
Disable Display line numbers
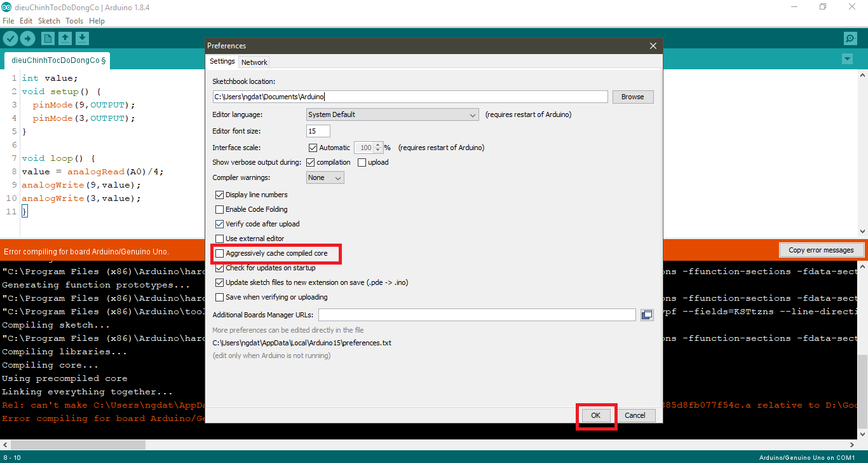(219, 195)
